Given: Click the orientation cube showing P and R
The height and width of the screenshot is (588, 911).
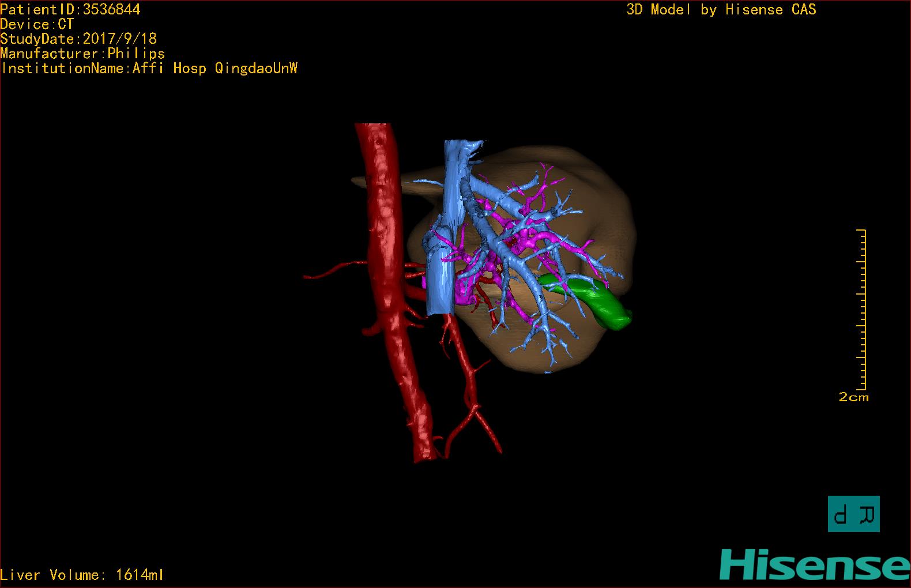Looking at the screenshot, I should click(853, 514).
